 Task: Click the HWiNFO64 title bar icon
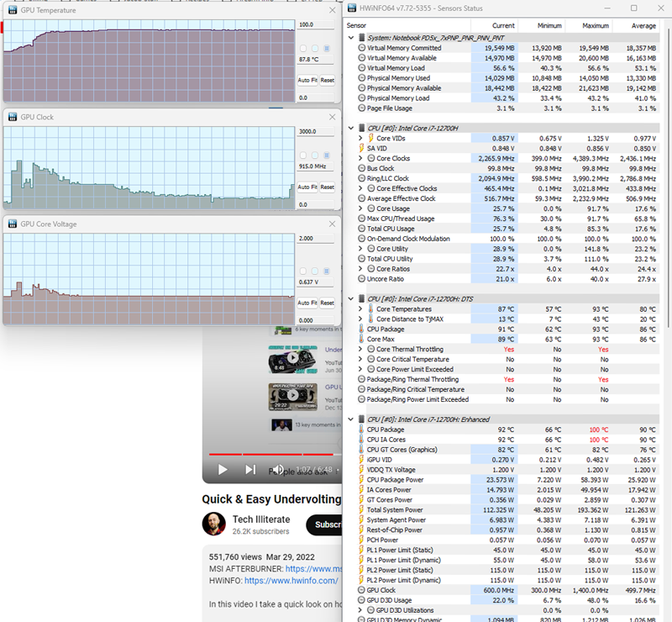pos(352,8)
